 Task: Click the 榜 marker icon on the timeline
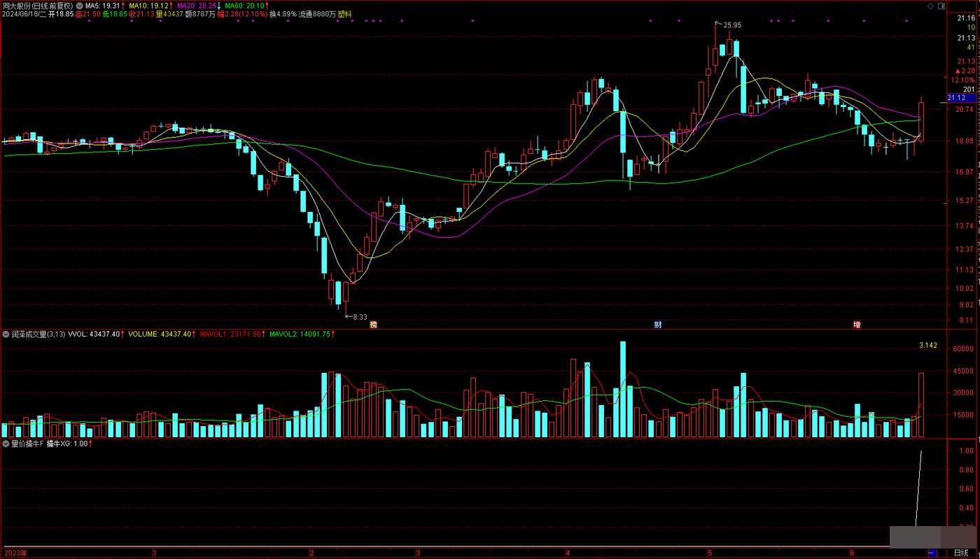pyautogui.click(x=373, y=325)
